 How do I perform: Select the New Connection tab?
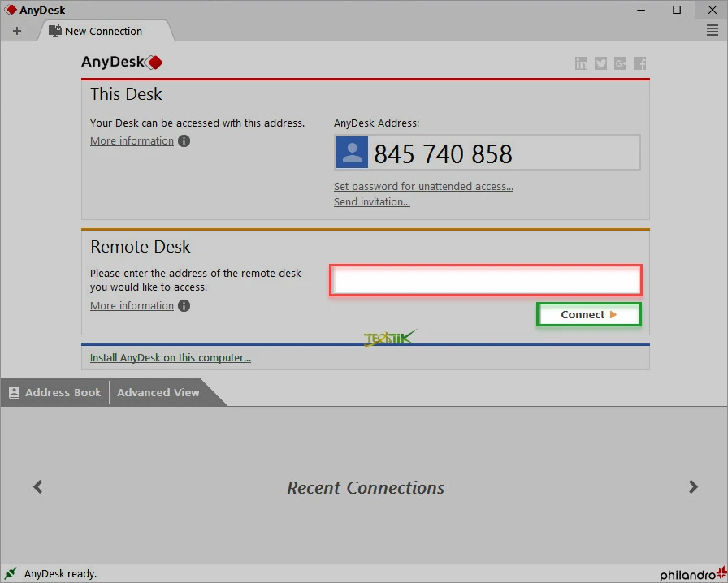point(106,31)
